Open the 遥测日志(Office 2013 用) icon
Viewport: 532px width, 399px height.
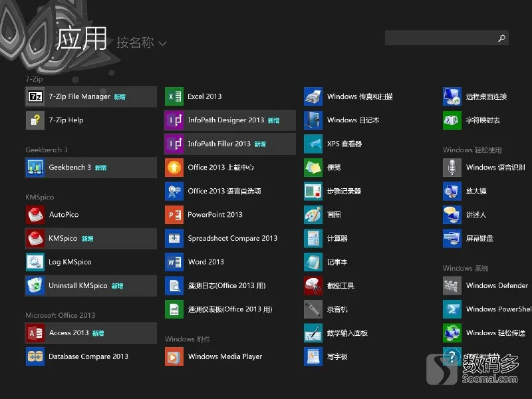click(174, 285)
